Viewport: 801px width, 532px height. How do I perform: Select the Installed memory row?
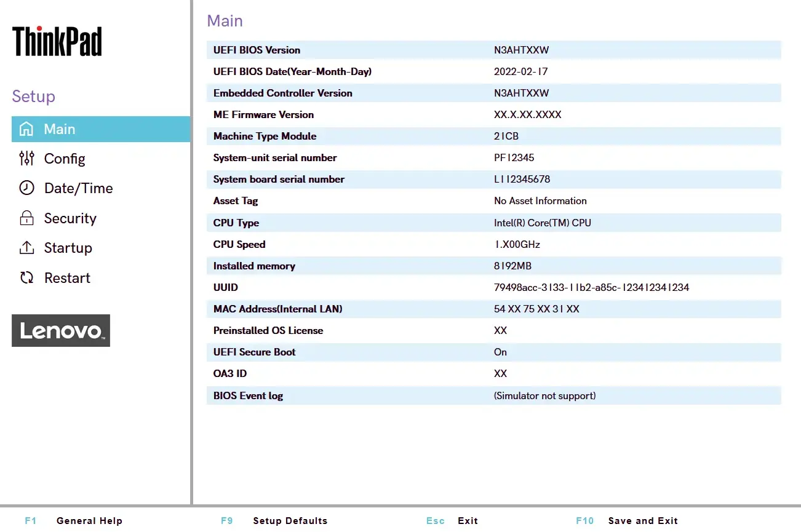[x=492, y=266]
